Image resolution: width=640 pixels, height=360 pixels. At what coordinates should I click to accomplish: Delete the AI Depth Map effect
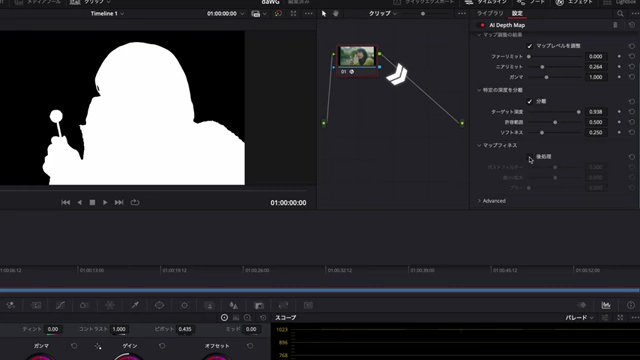tap(616, 25)
